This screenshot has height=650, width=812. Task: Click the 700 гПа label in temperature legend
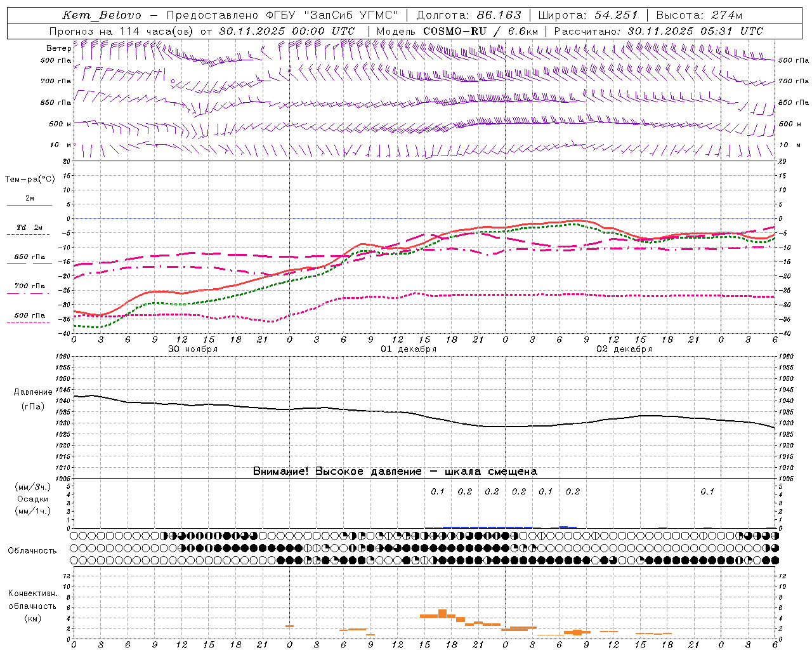[x=30, y=286]
